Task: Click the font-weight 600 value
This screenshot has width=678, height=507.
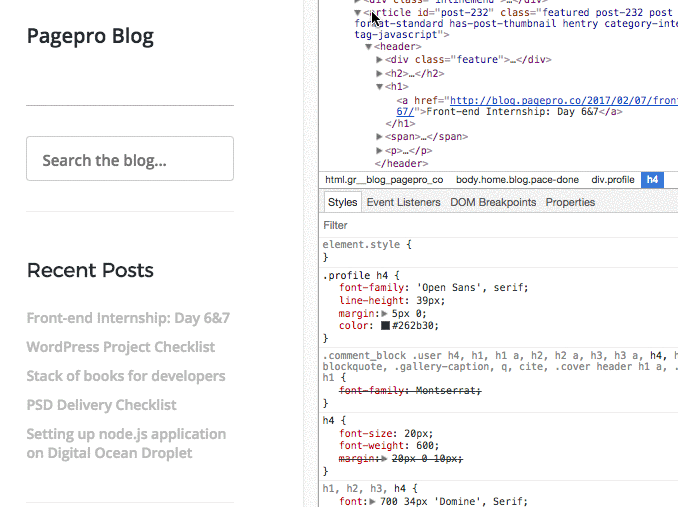Action: (x=425, y=446)
